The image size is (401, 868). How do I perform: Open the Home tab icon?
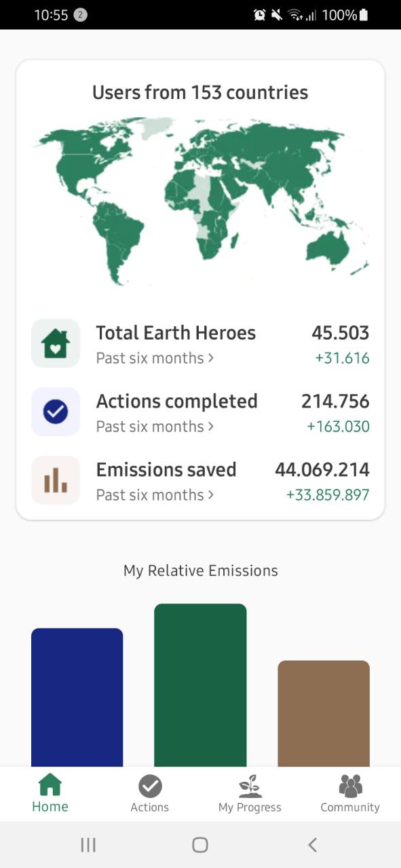click(50, 785)
